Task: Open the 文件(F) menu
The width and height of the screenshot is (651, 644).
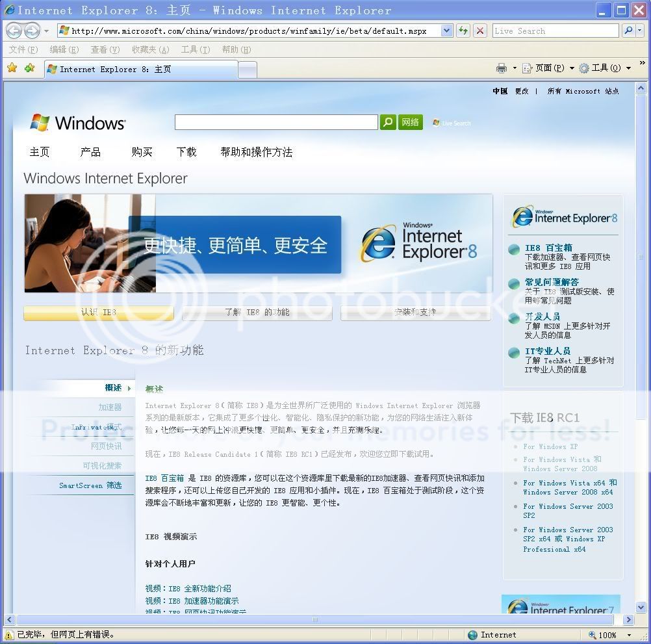Action: pyautogui.click(x=23, y=50)
